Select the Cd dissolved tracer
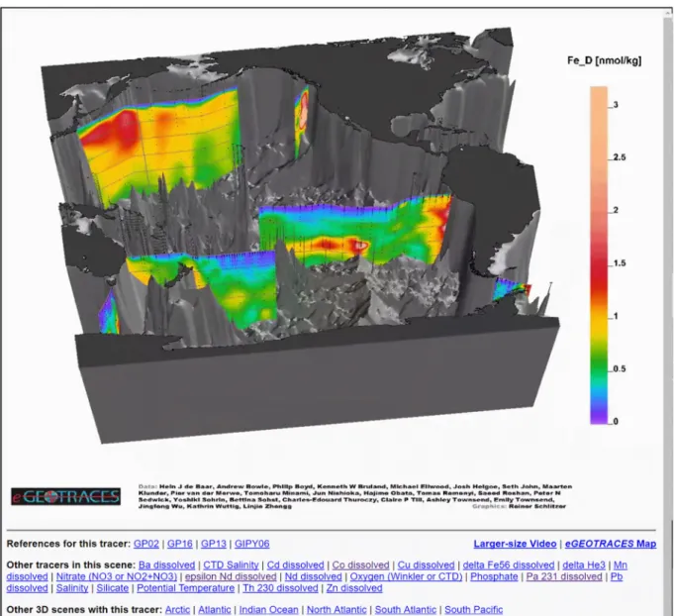The width and height of the screenshot is (674, 616). coord(295,565)
